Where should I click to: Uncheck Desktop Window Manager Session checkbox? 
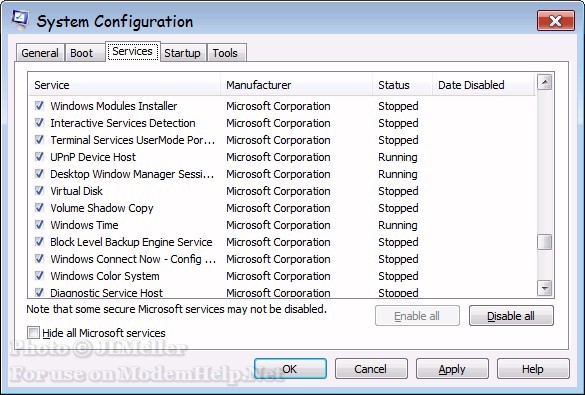pos(39,173)
